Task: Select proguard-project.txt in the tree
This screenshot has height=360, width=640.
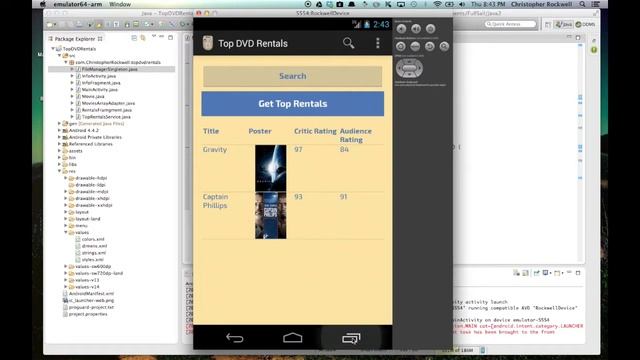Action: click(91, 307)
